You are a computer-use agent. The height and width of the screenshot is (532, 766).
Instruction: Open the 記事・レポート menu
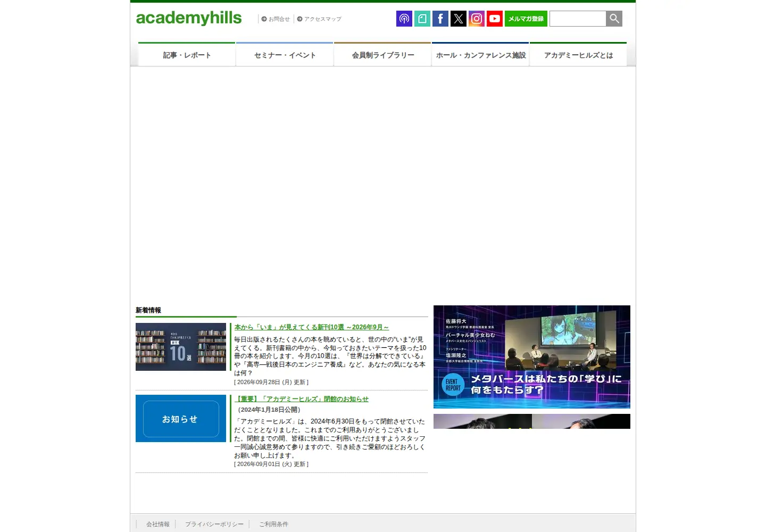coord(187,54)
